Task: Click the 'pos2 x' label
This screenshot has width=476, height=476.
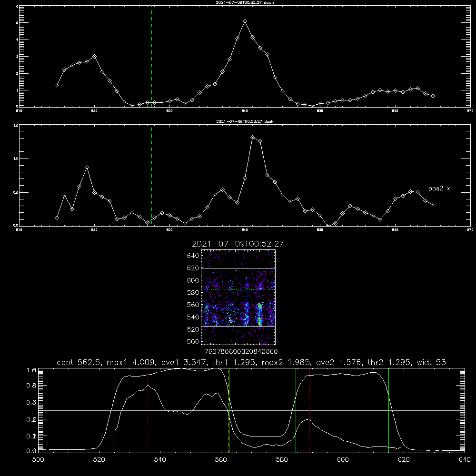Action: (439, 188)
